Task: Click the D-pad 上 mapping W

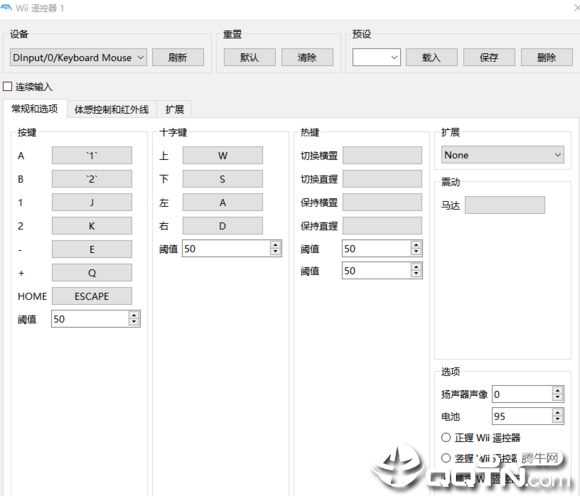Action: point(223,155)
